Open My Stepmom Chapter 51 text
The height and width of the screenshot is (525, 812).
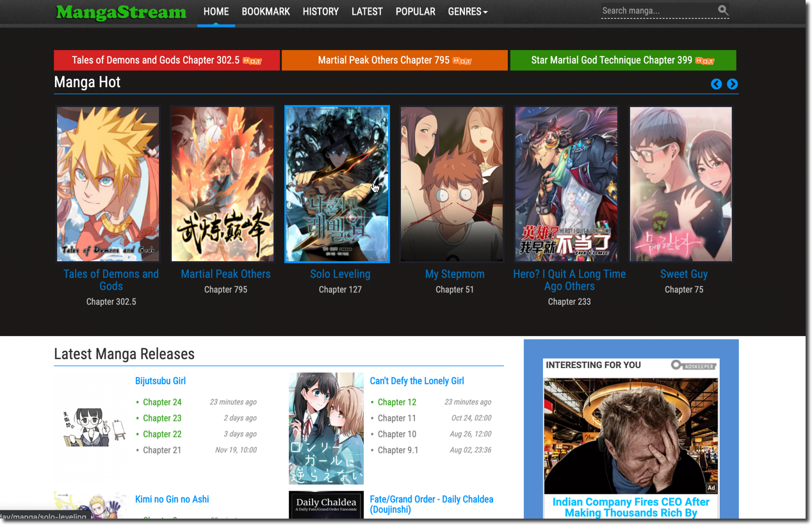tap(455, 289)
